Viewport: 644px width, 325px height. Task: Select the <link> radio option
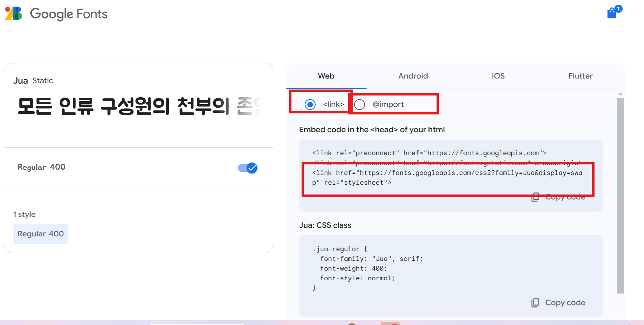[x=310, y=105]
